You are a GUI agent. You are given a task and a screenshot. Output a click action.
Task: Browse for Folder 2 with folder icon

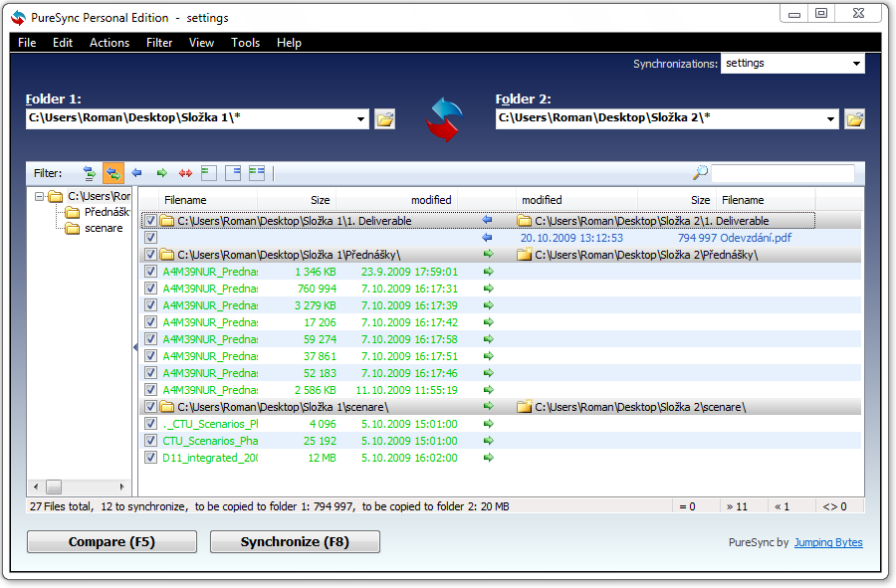[x=855, y=119]
